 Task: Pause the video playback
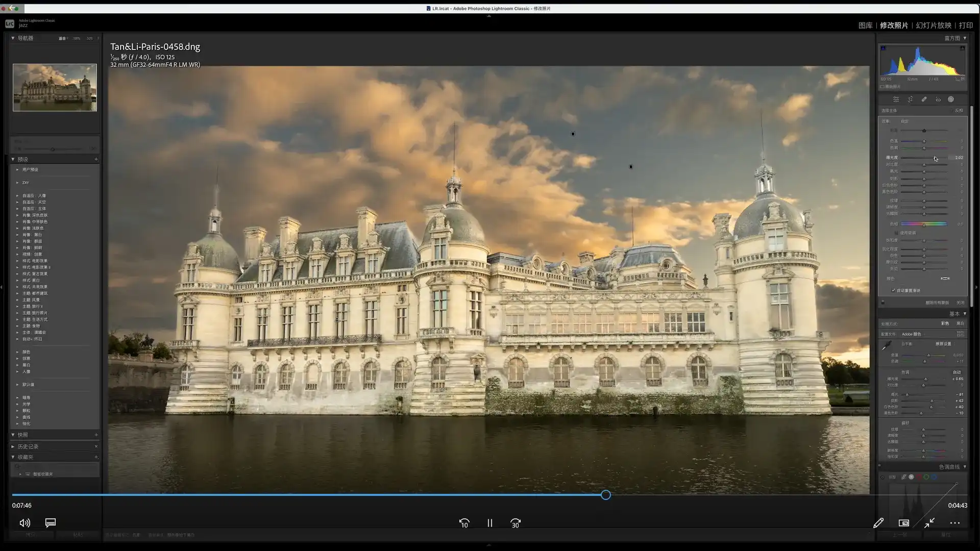pyautogui.click(x=490, y=523)
